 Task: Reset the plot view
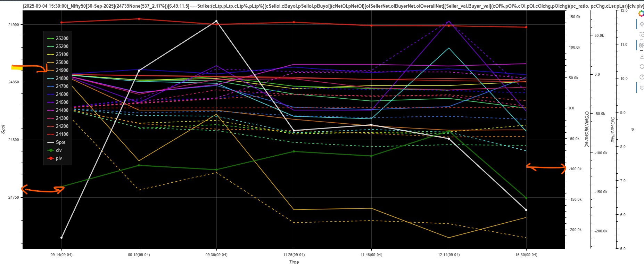(x=641, y=66)
